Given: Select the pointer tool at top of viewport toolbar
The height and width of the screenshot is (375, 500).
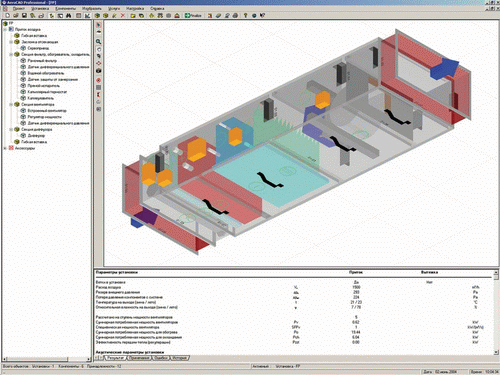Looking at the screenshot, I should [x=99, y=25].
